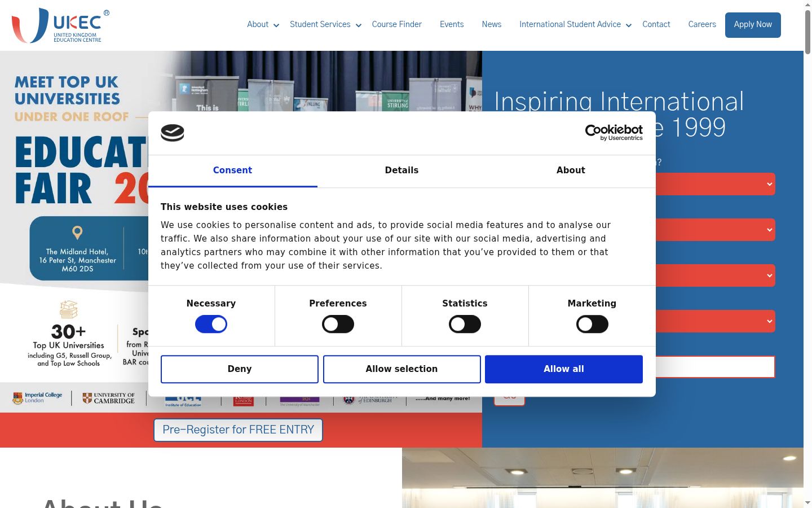This screenshot has width=812, height=508.
Task: Click the scrollbar down arrow
Action: pyautogui.click(x=807, y=503)
